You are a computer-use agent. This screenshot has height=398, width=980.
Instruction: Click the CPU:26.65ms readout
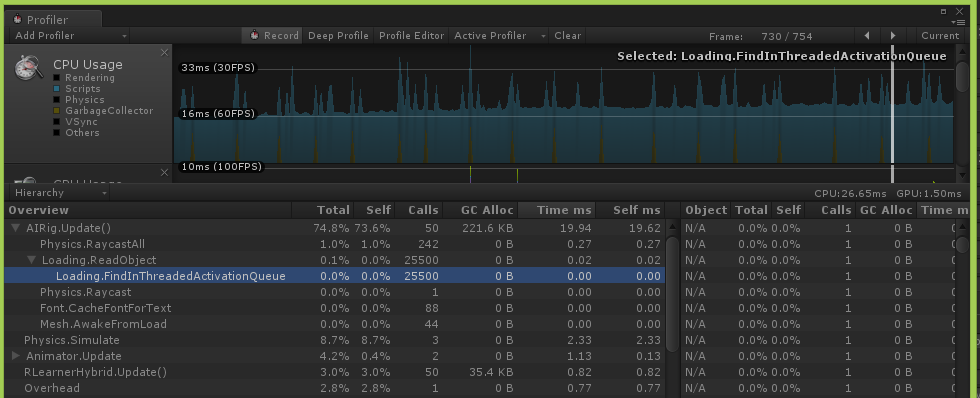point(851,194)
